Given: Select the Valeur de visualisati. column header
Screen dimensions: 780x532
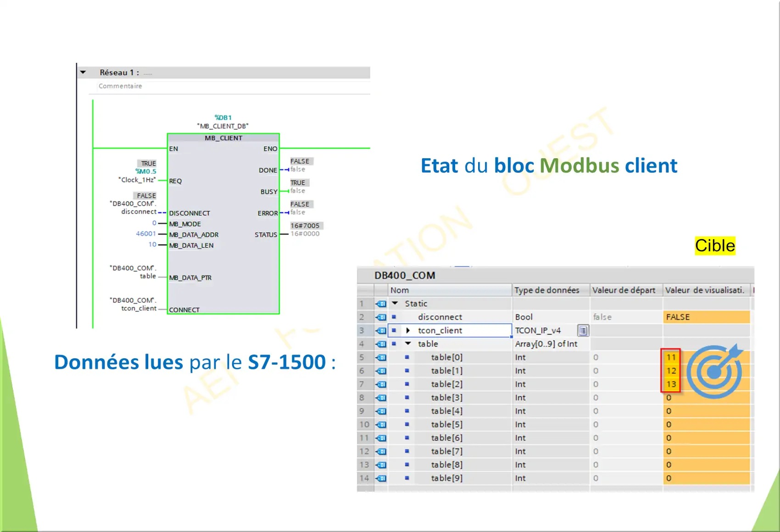Looking at the screenshot, I should pos(707,290).
